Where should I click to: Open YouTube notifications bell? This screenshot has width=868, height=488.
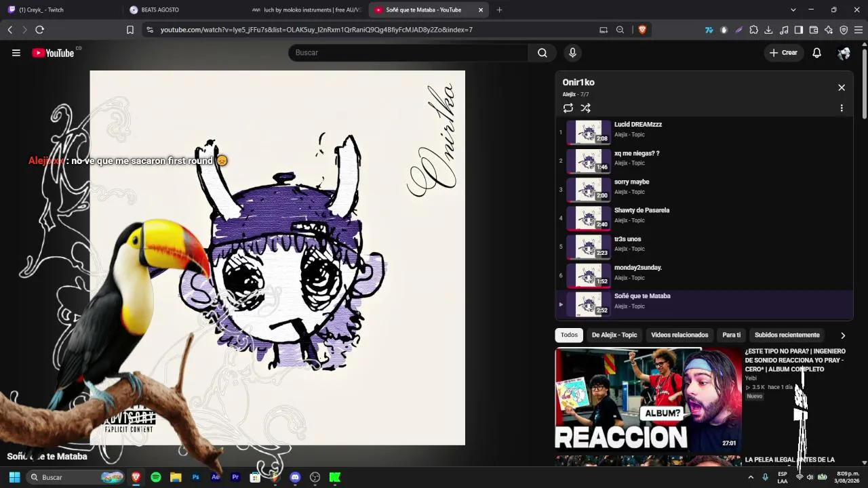[x=816, y=53]
